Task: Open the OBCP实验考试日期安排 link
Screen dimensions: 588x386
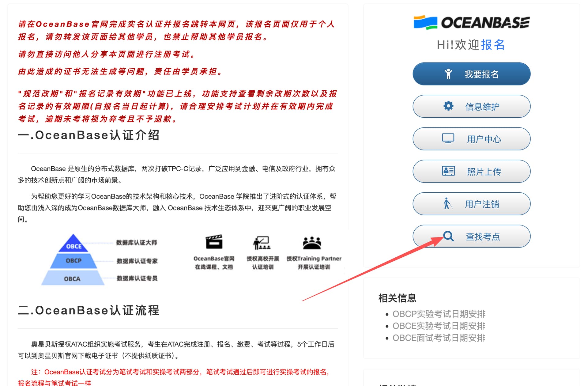Action: tap(439, 314)
